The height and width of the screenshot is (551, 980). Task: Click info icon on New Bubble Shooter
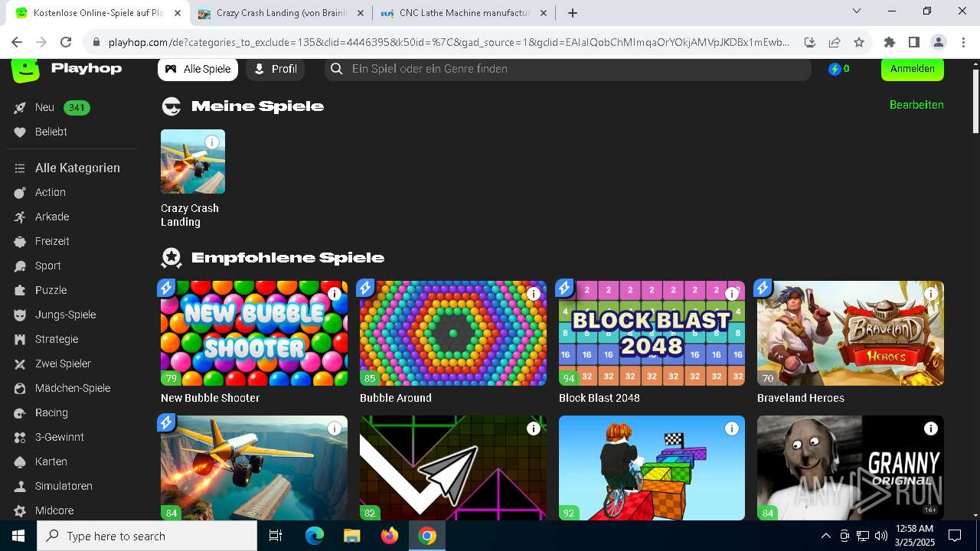[335, 294]
